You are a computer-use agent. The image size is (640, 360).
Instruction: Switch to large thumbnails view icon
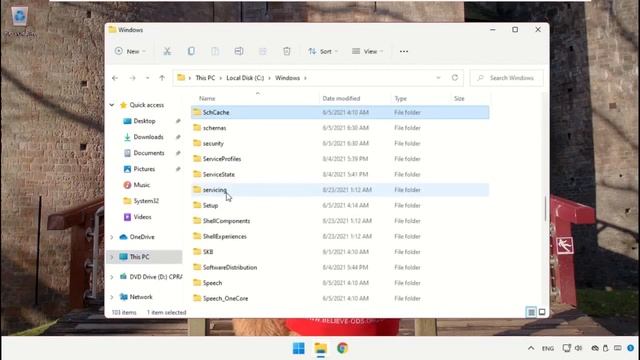[542, 312]
